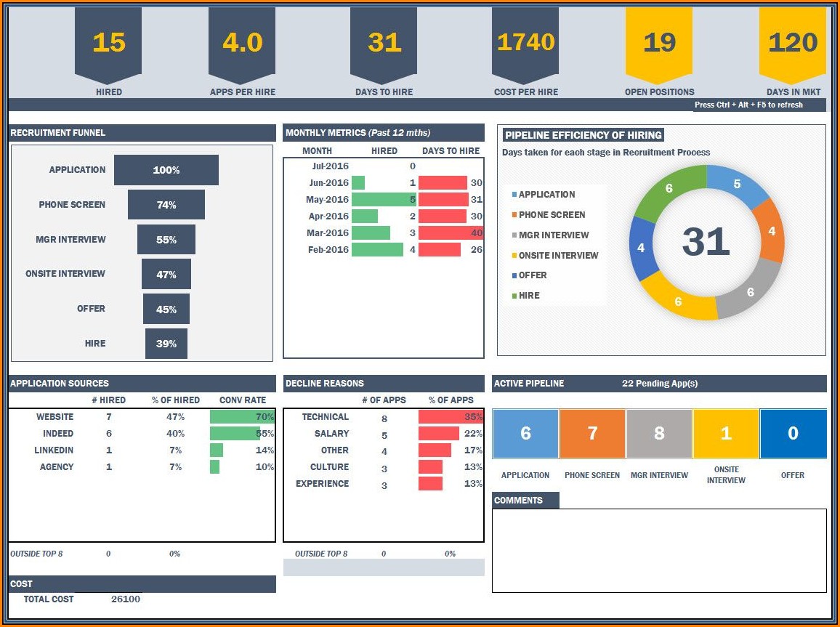Viewport: 840px width, 627px height.
Task: Click inside the Comments text box
Action: point(659,550)
